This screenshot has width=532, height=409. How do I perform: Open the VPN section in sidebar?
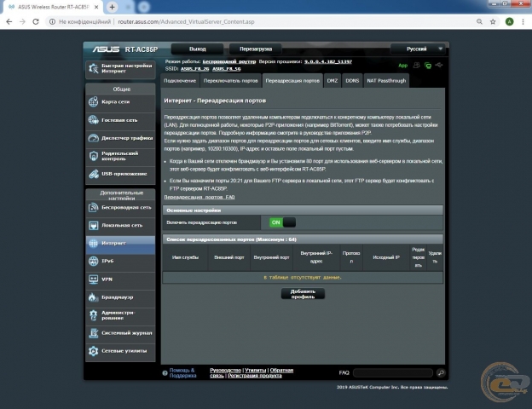120,279
